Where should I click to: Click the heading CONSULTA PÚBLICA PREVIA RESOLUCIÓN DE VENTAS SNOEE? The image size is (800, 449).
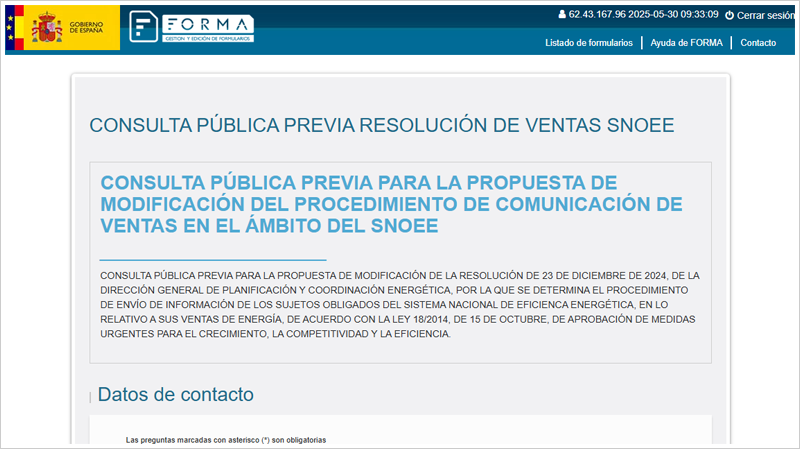tap(382, 125)
